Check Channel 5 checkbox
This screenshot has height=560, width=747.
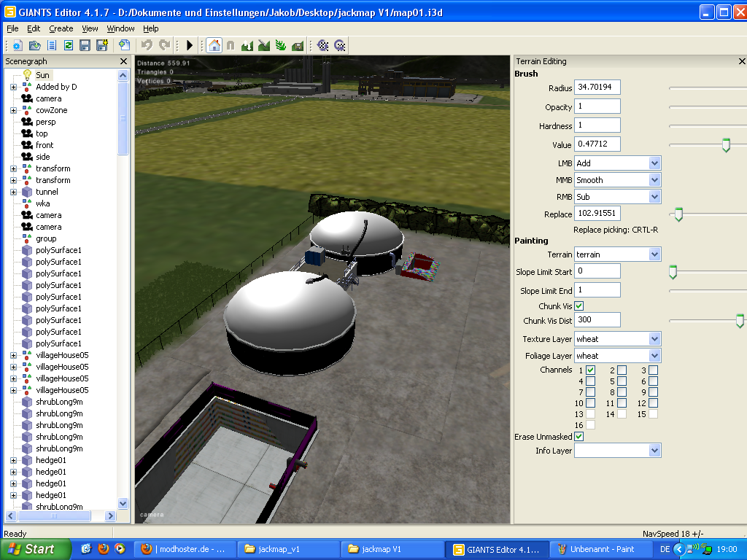[622, 381]
